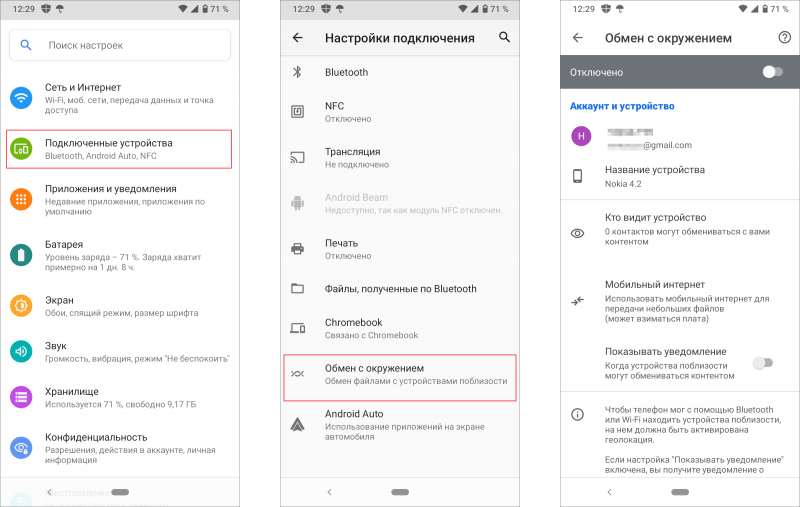The width and height of the screenshot is (800, 507).
Task: Open Кто видит устройство visibility setting
Action: tap(680, 230)
